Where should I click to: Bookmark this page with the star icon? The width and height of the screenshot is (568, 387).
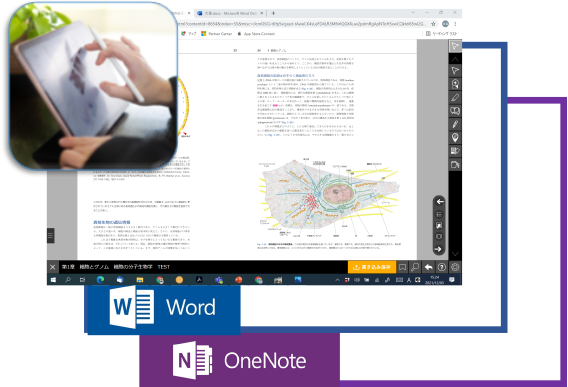(433, 24)
